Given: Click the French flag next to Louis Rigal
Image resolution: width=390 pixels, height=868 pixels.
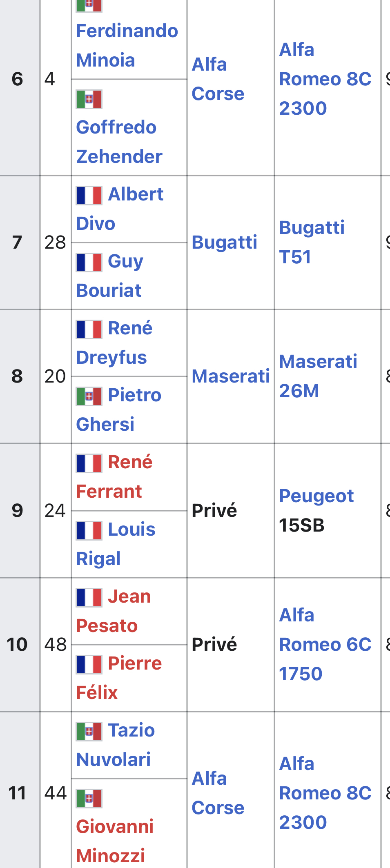Looking at the screenshot, I should (x=89, y=530).
